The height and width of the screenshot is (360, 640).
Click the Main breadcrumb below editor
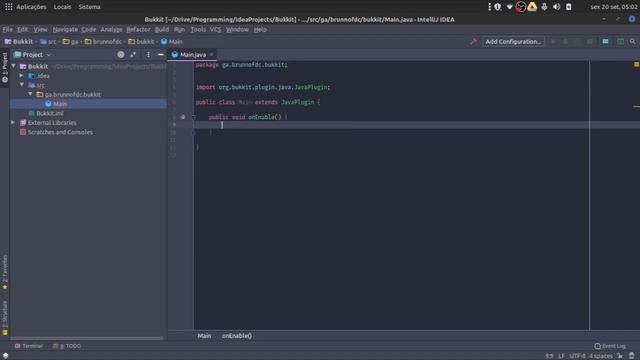tap(204, 336)
